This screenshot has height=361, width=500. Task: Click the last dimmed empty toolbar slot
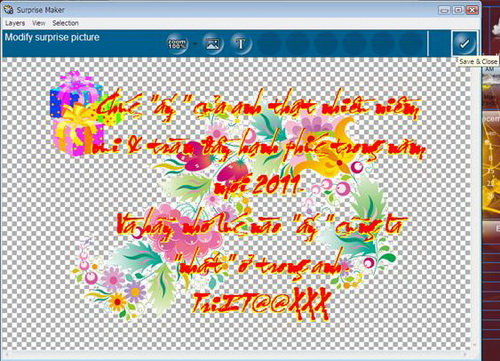pyautogui.click(x=410, y=44)
